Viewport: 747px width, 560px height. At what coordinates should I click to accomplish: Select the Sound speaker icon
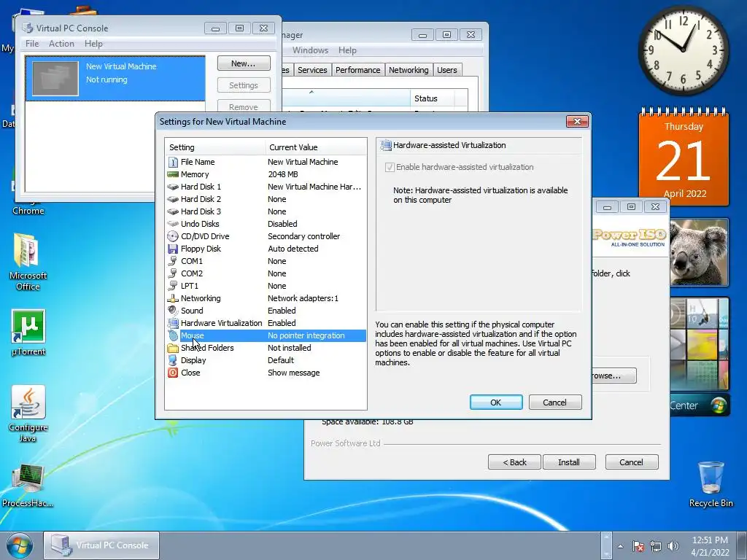click(173, 311)
